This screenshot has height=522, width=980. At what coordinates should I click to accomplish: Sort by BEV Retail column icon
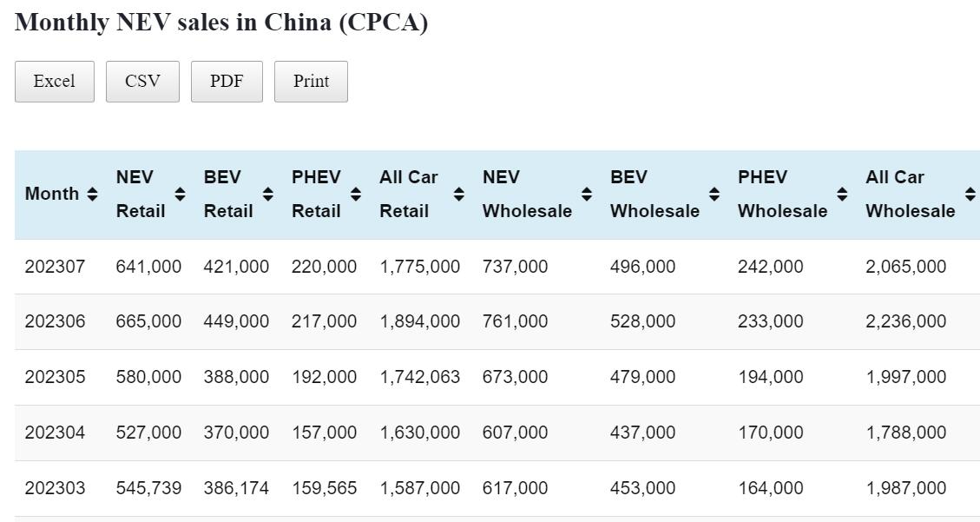pos(267,195)
